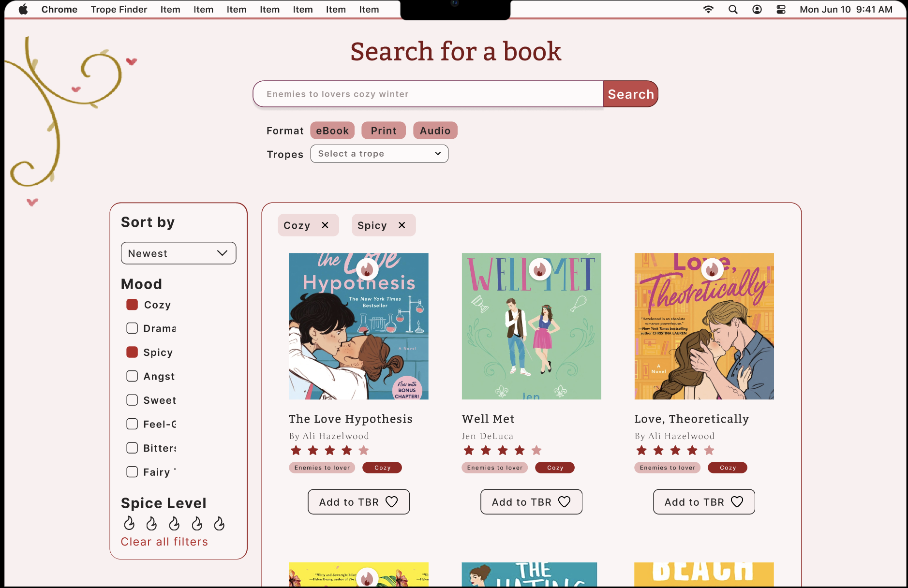Open the Sort by Newest dropdown

point(179,253)
